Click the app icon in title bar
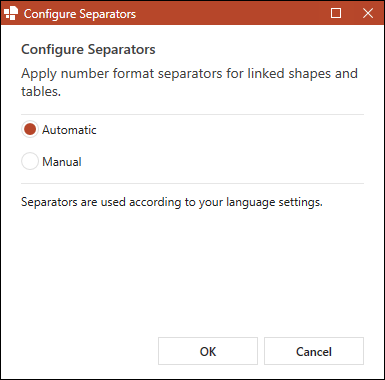The height and width of the screenshot is (380, 385). pos(11,13)
